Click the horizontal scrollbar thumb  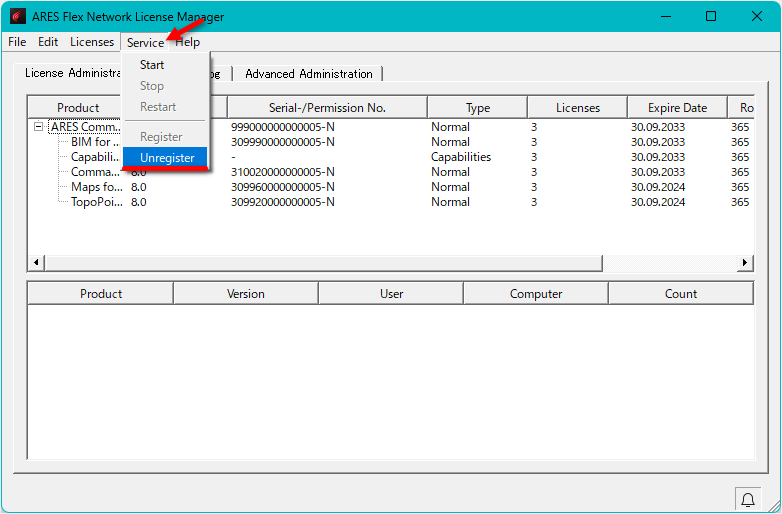(x=324, y=262)
